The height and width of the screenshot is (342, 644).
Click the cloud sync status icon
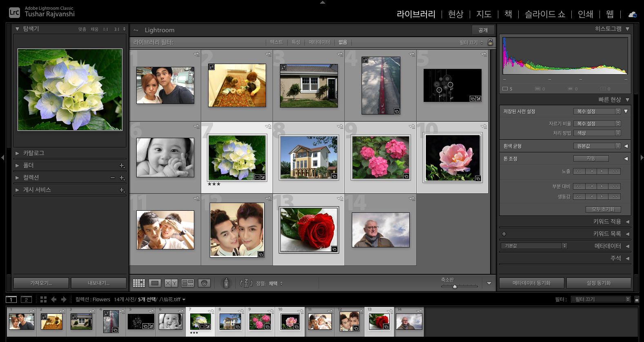(633, 14)
